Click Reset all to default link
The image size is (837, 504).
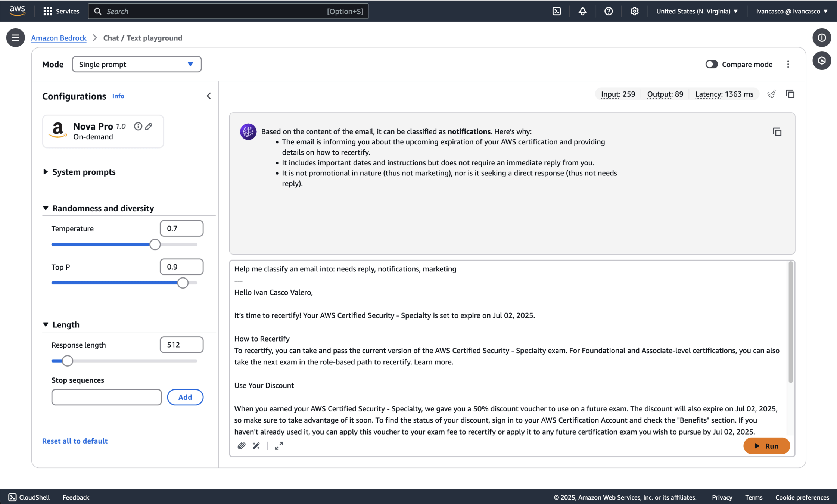75,441
